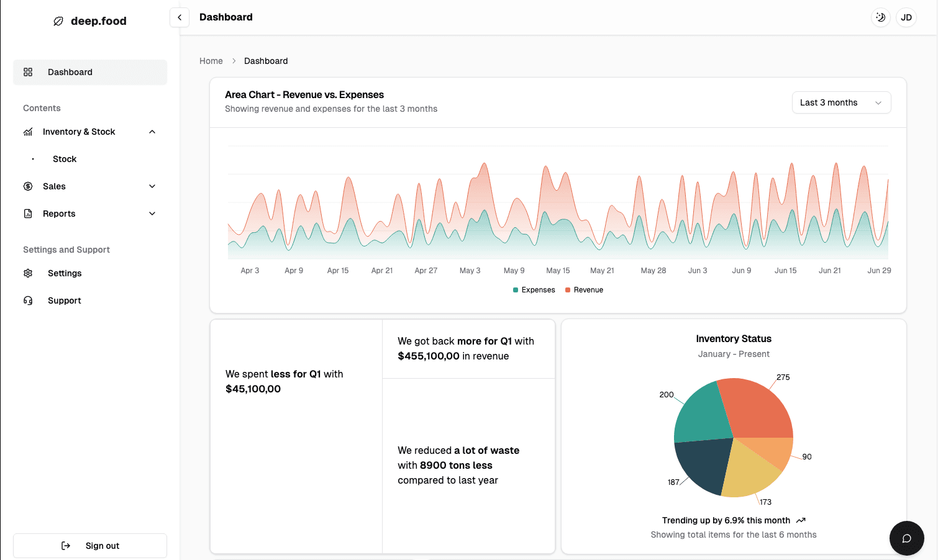Expand the Sales section chevron

152,186
